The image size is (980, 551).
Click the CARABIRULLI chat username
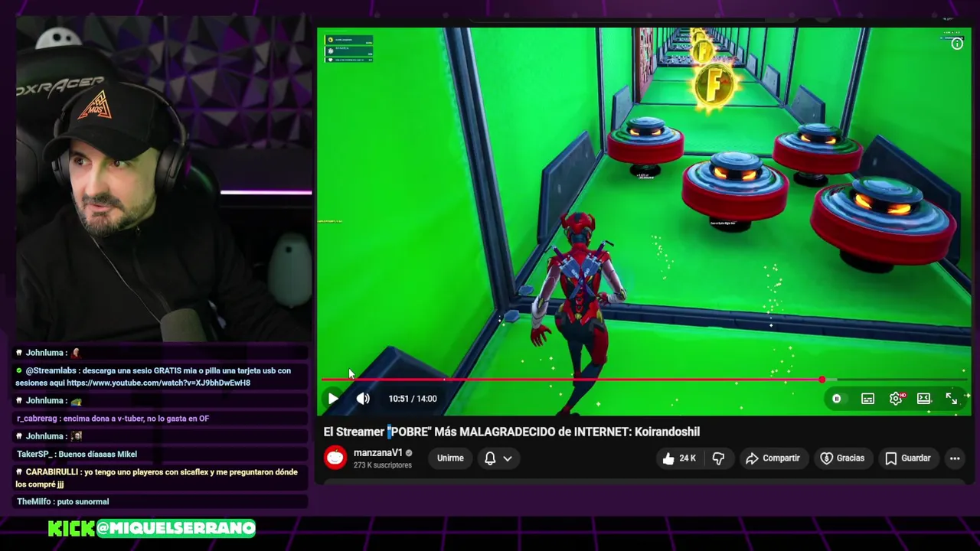pyautogui.click(x=53, y=472)
